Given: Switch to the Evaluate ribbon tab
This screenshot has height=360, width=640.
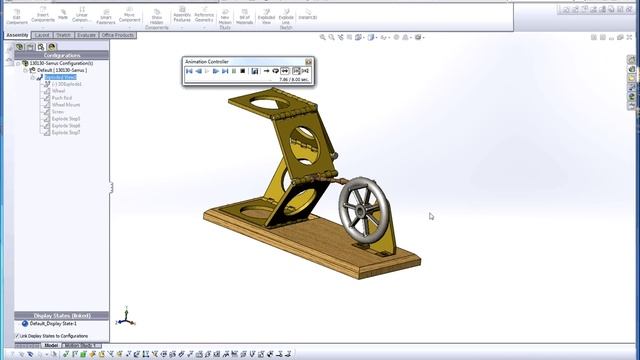Looking at the screenshot, I should pos(87,36).
